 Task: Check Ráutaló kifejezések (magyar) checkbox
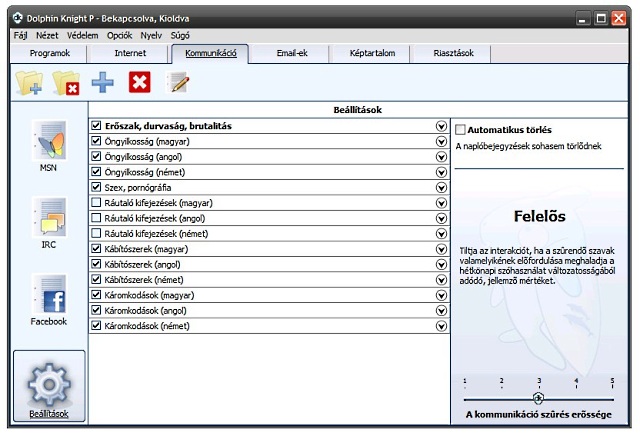pos(96,203)
